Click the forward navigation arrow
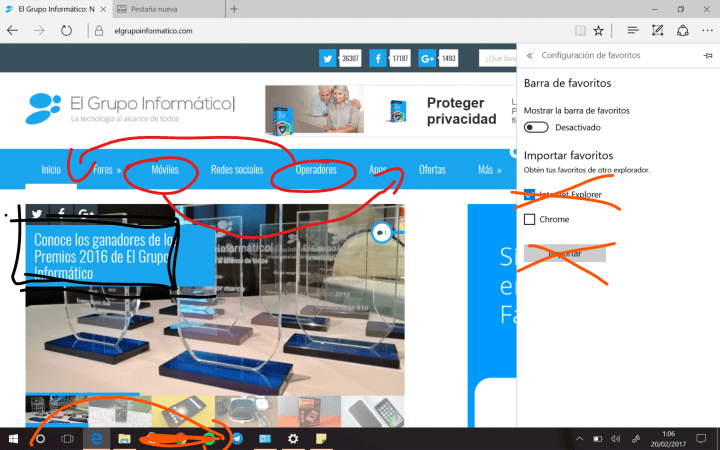720x450 pixels. 39,31
